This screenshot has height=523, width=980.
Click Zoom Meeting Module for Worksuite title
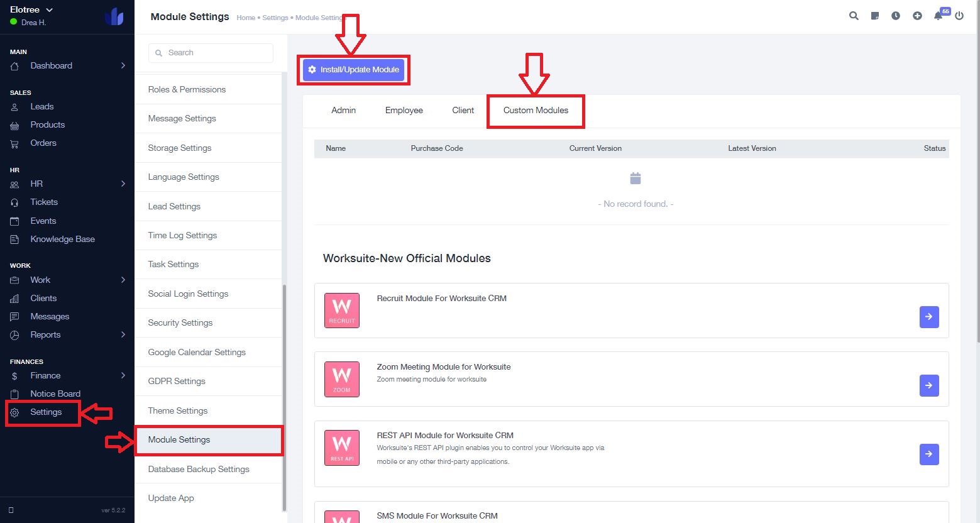[443, 366]
